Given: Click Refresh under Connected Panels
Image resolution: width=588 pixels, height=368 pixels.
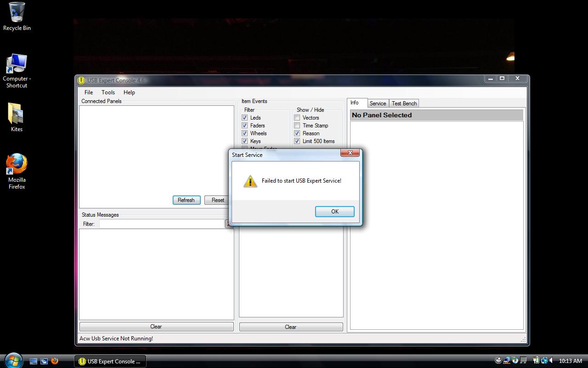Looking at the screenshot, I should [187, 200].
